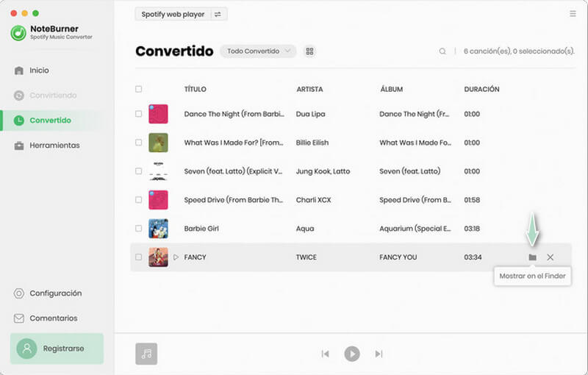The height and width of the screenshot is (375, 588).
Task: Sort by the ARTISTA column header
Action: click(309, 89)
